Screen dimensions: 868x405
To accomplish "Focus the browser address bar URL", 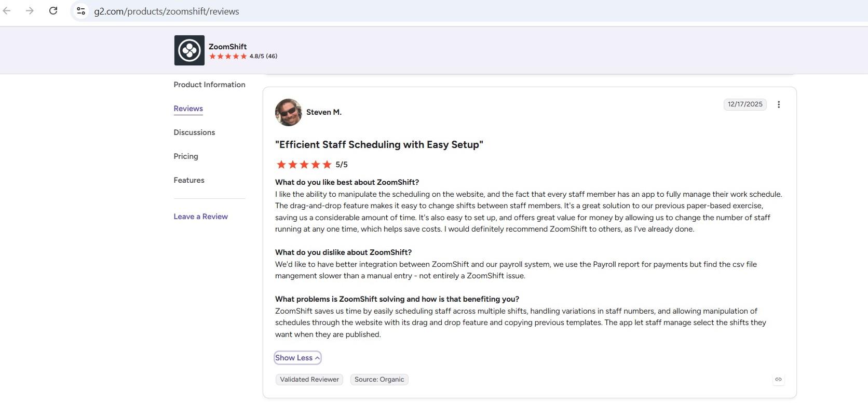I will pos(166,11).
